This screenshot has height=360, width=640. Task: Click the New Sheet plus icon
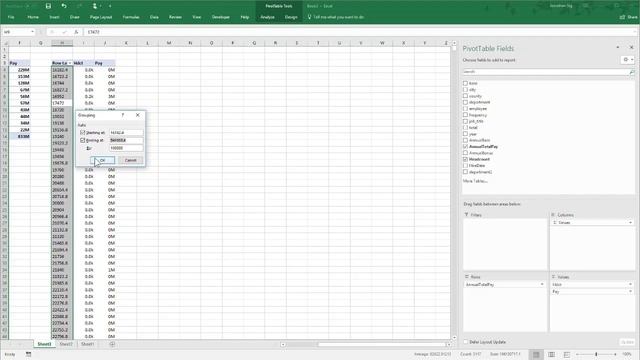(x=112, y=344)
